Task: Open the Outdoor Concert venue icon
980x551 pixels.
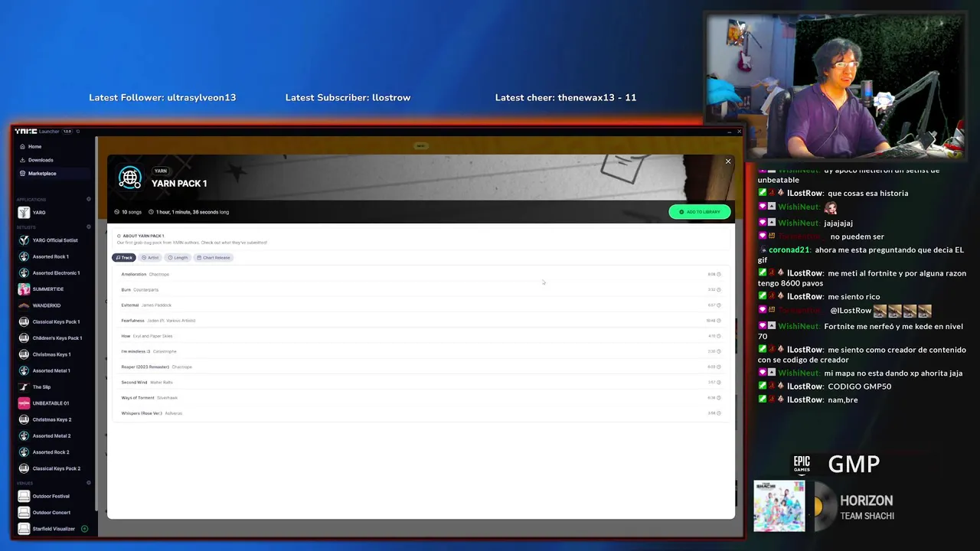Action: pos(24,512)
